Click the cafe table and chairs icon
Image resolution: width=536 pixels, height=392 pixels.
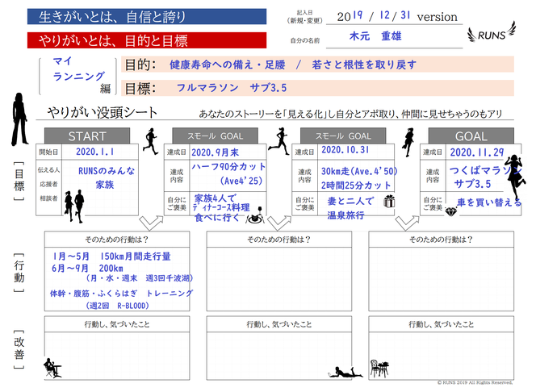[379, 368]
